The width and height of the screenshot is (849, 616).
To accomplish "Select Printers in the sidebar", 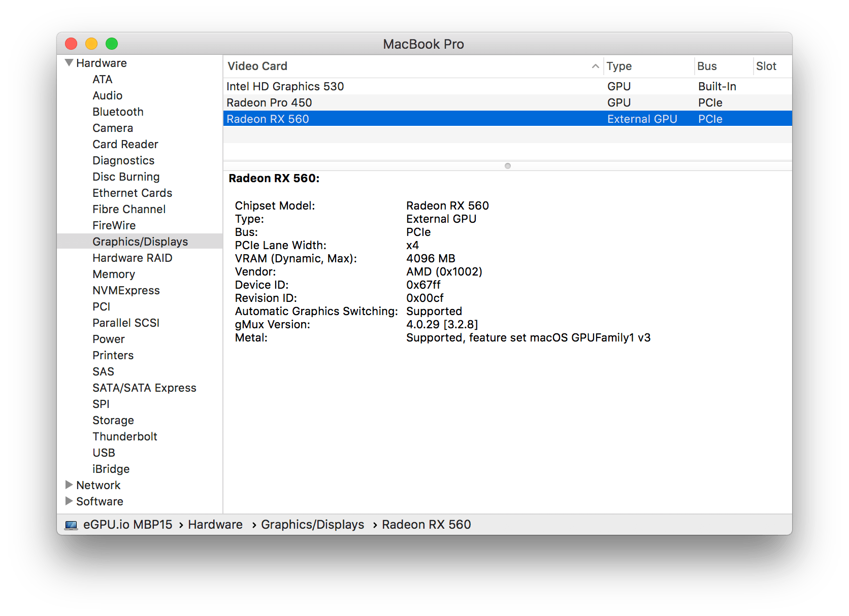I will [113, 355].
